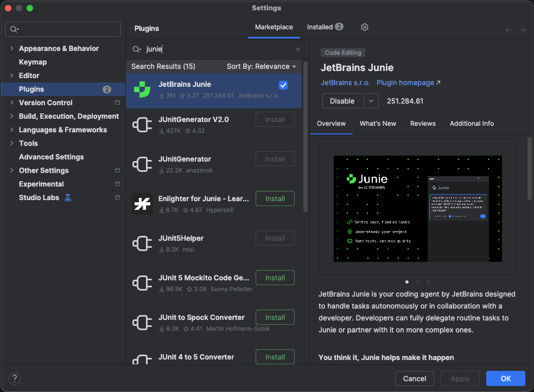
Task: Focus the settings search field
Action: click(63, 29)
